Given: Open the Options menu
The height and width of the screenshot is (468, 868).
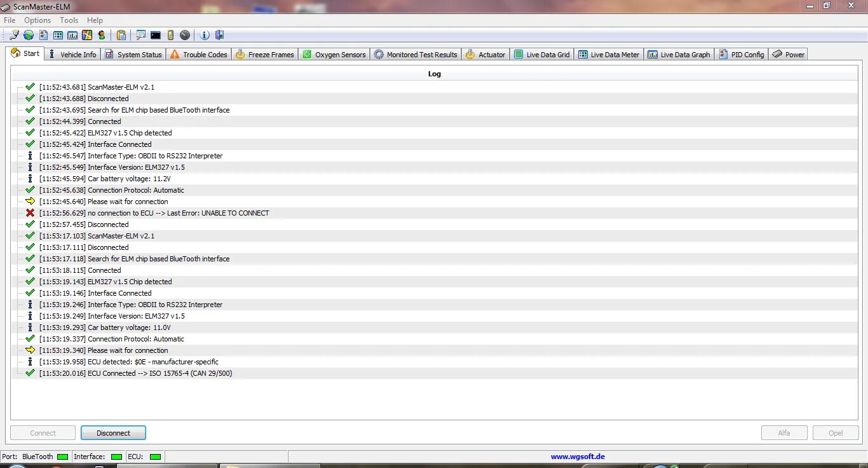Looking at the screenshot, I should coord(37,20).
